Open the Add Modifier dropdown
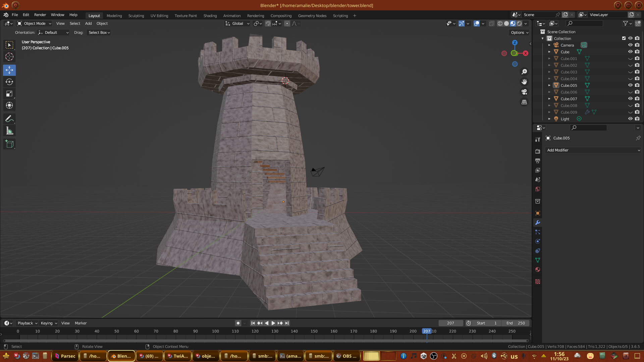The height and width of the screenshot is (362, 644). pyautogui.click(x=593, y=150)
